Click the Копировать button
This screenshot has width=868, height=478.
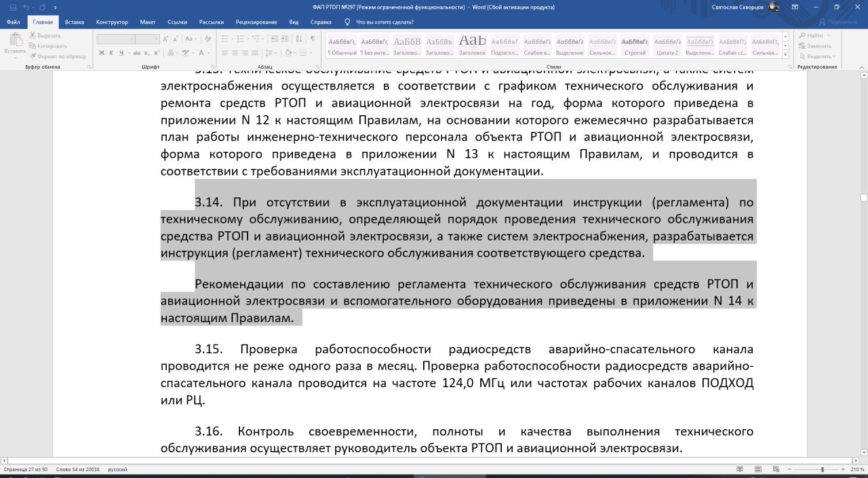48,45
